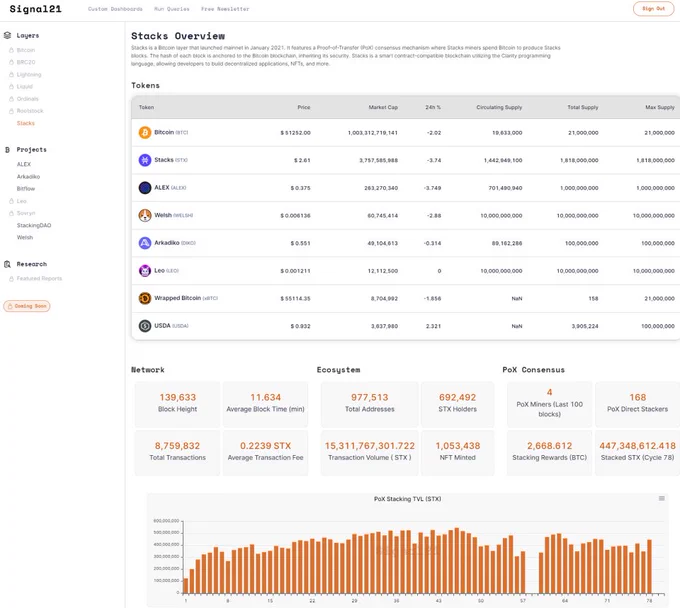Click the Token column header
The height and width of the screenshot is (608, 680).
[147, 107]
